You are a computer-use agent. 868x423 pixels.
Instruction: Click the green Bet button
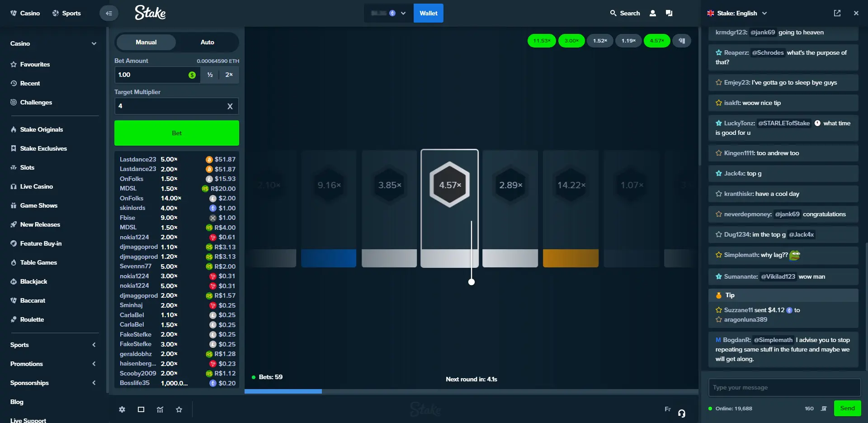point(177,133)
